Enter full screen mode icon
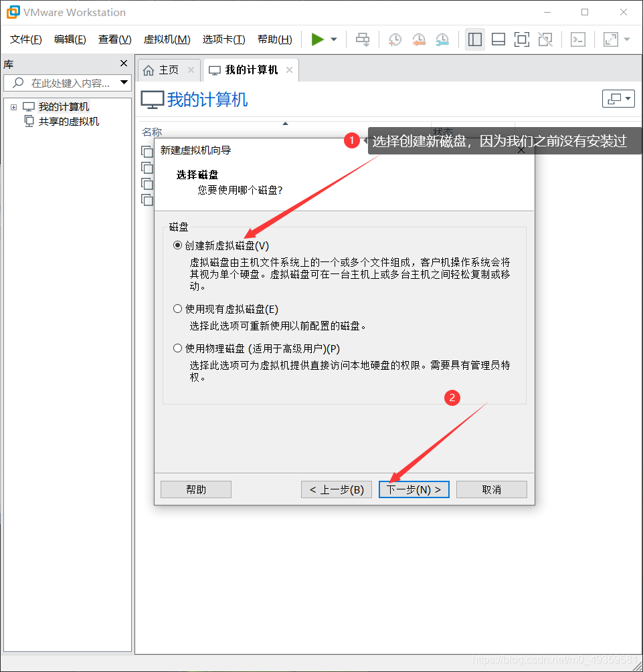Viewport: 643px width, 672px height. (522, 39)
